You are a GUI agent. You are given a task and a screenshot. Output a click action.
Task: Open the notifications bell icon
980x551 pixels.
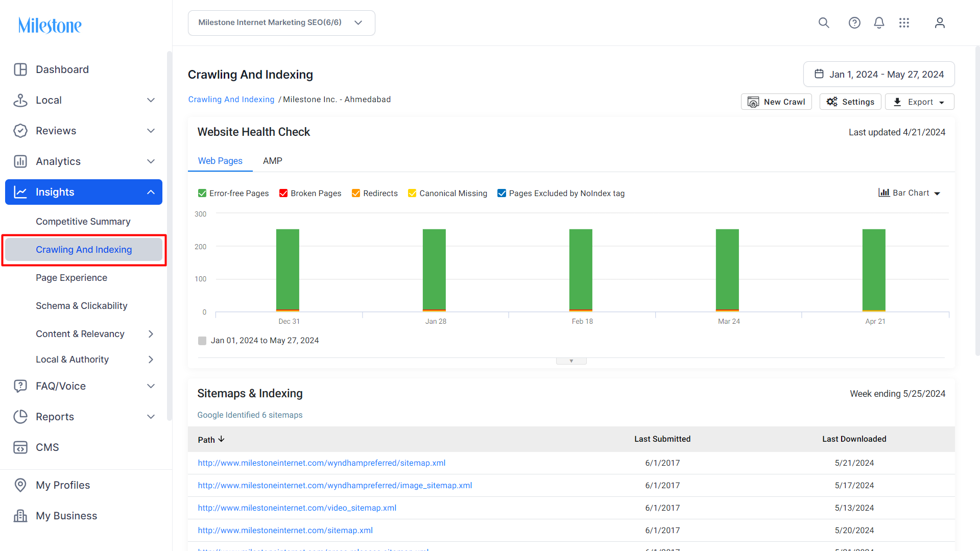[x=879, y=23]
